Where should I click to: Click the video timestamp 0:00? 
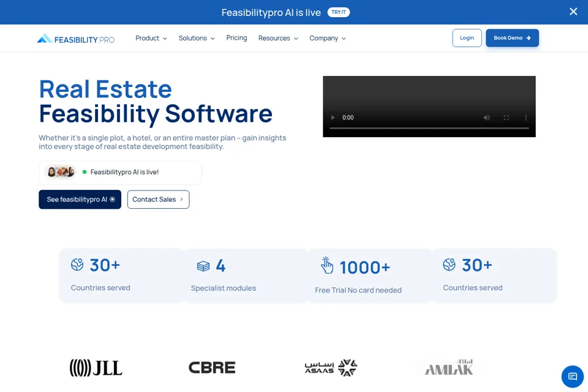coord(348,118)
